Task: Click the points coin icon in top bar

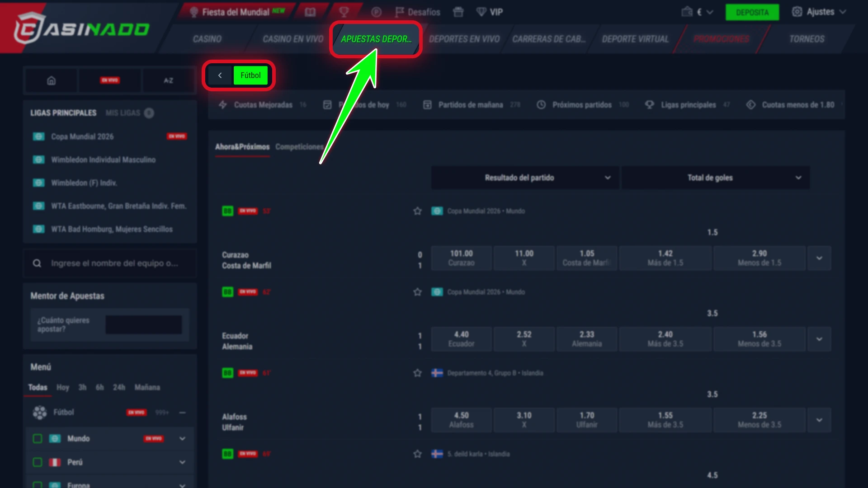Action: coord(376,12)
